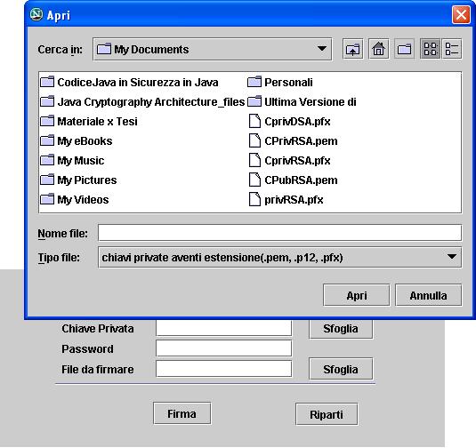Select the CPubRSA.pem file
Viewport: 476px width, 448px height.
click(x=293, y=180)
